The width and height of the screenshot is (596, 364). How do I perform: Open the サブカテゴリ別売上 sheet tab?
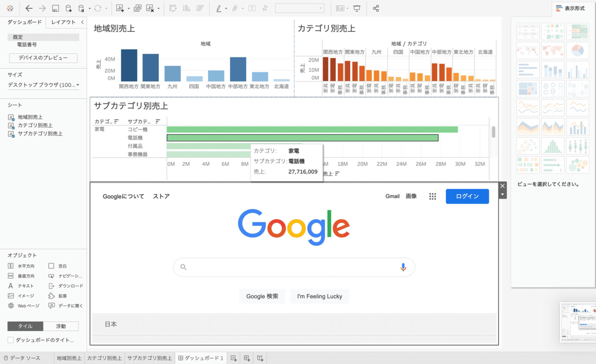tap(149, 358)
